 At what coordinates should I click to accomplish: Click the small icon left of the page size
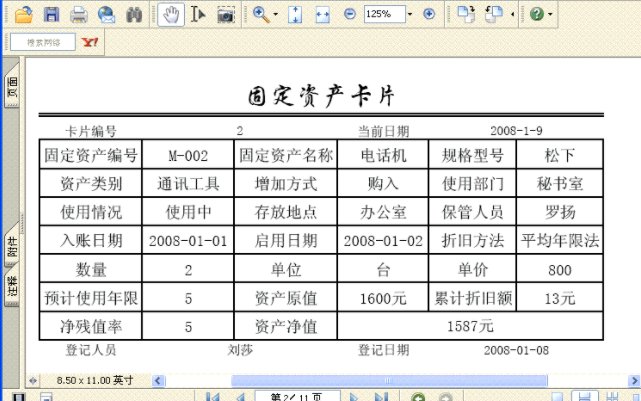33,381
